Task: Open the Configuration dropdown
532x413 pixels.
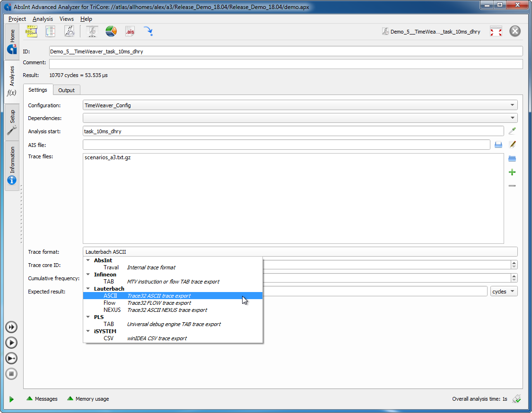Action: tap(300, 105)
